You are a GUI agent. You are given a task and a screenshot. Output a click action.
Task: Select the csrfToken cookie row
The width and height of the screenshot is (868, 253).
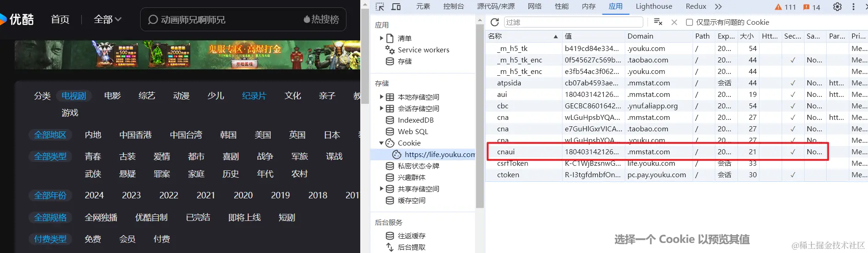point(677,164)
